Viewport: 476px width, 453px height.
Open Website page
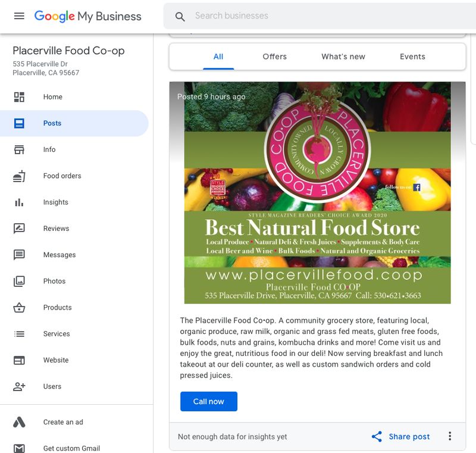56,360
